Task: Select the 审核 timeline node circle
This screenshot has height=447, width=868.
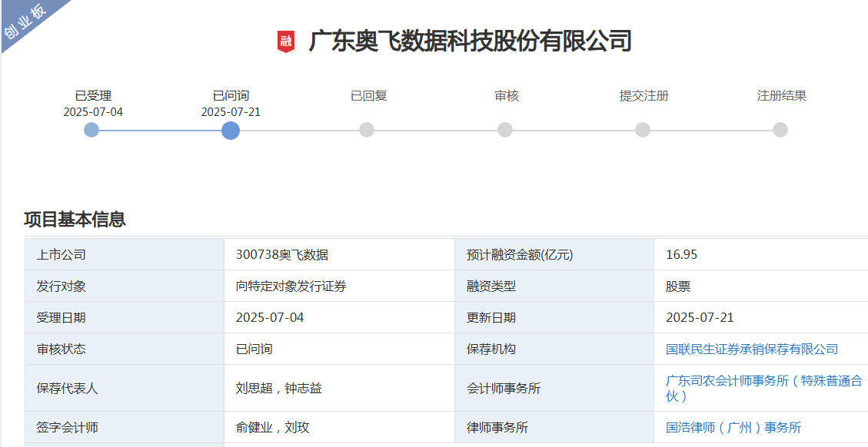Action: 505,130
